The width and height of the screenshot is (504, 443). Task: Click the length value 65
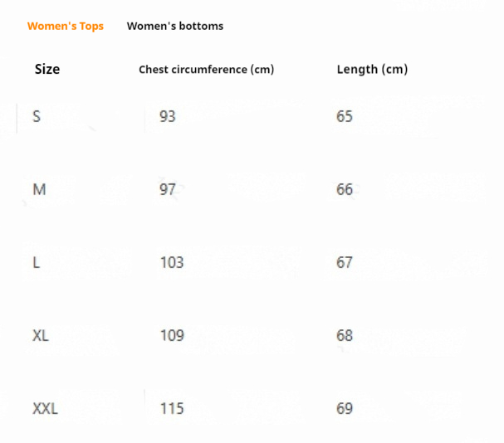pyautogui.click(x=345, y=116)
